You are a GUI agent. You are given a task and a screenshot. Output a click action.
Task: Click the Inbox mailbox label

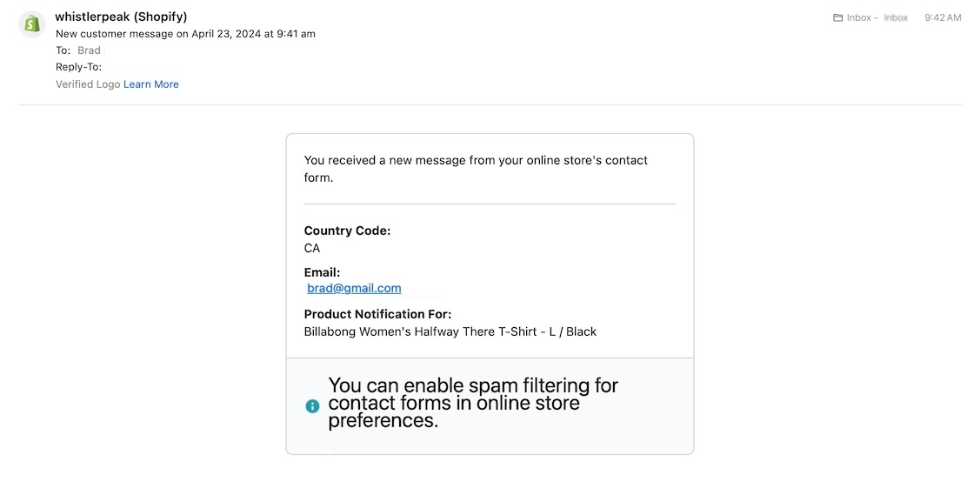(x=859, y=17)
